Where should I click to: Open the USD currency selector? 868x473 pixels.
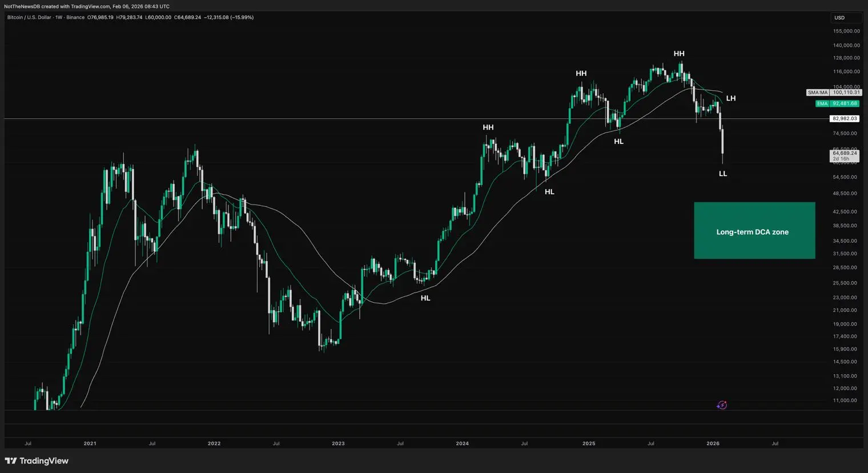coord(845,18)
